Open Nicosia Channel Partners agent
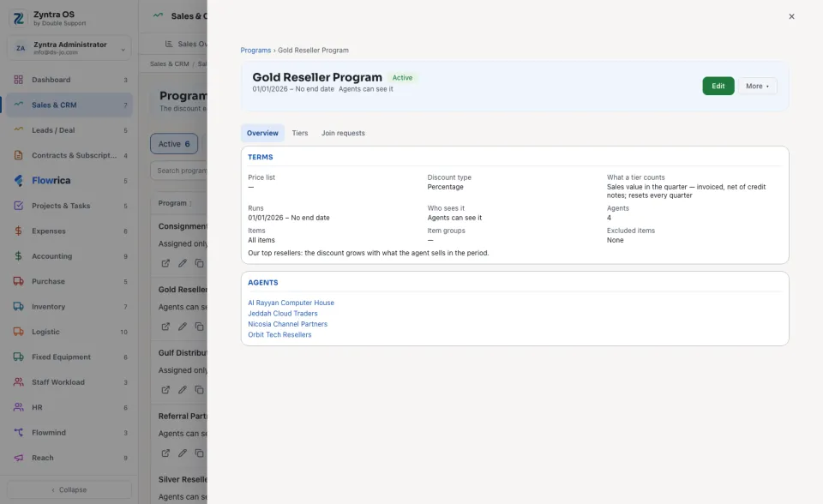823x504 pixels. (288, 324)
